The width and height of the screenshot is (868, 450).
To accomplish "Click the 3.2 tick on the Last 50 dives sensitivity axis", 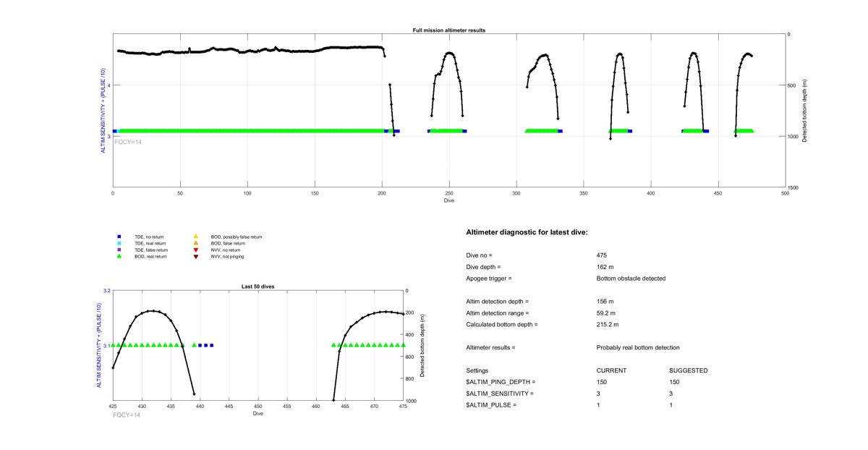I will point(106,291).
